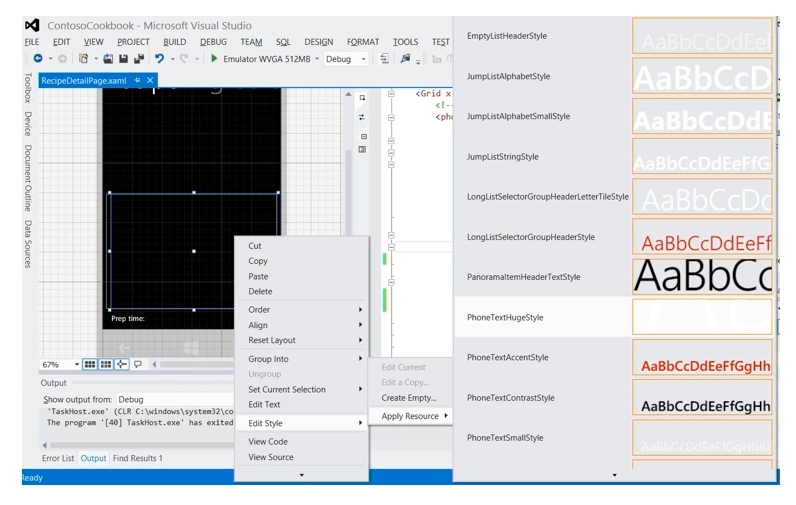Start debugging with green play icon

tap(214, 59)
